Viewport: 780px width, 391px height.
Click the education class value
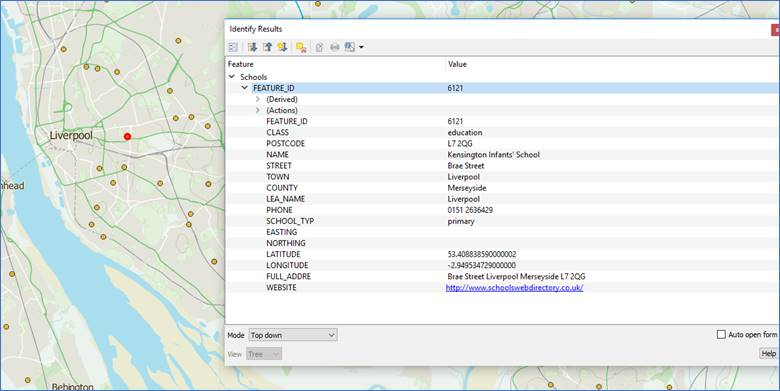click(x=465, y=132)
